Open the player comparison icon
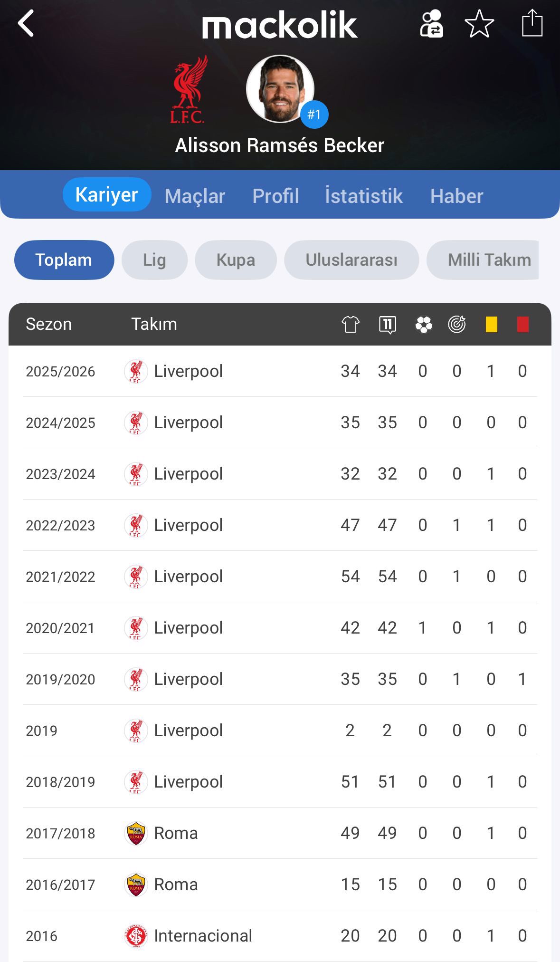Viewport: 560px width, 962px height. click(431, 24)
